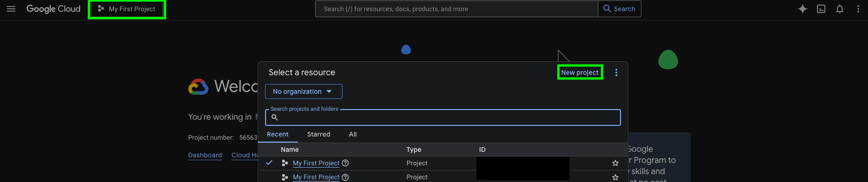Open the dialog's three-dot more options
868x182 pixels.
616,72
